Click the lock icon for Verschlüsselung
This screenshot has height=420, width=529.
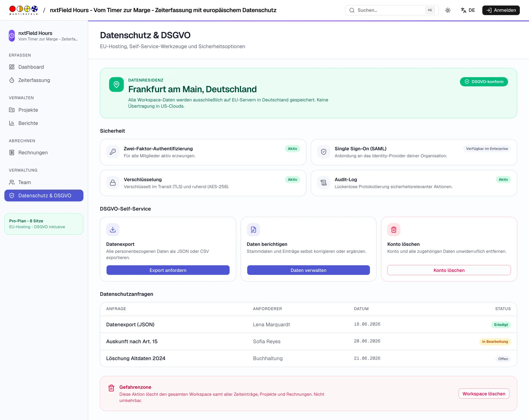click(x=113, y=183)
